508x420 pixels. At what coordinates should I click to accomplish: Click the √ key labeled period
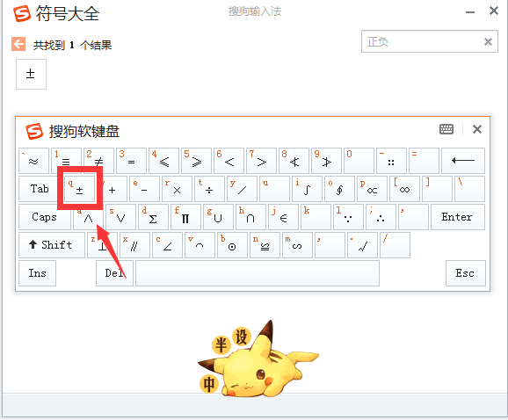[363, 245]
